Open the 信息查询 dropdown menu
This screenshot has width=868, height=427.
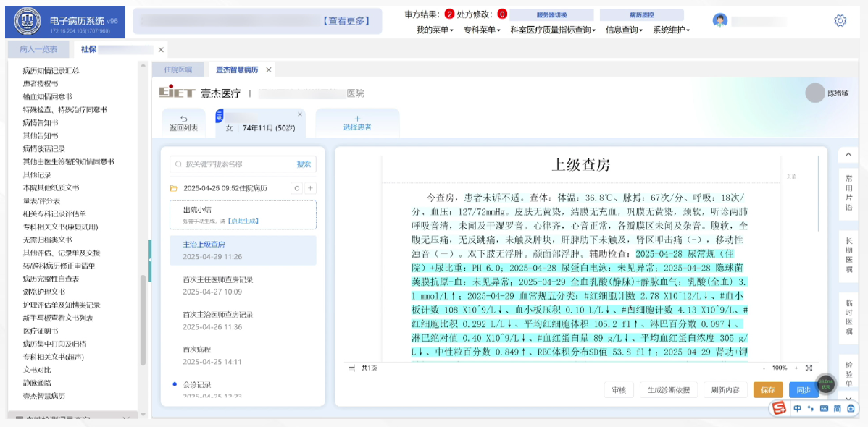pyautogui.click(x=625, y=30)
